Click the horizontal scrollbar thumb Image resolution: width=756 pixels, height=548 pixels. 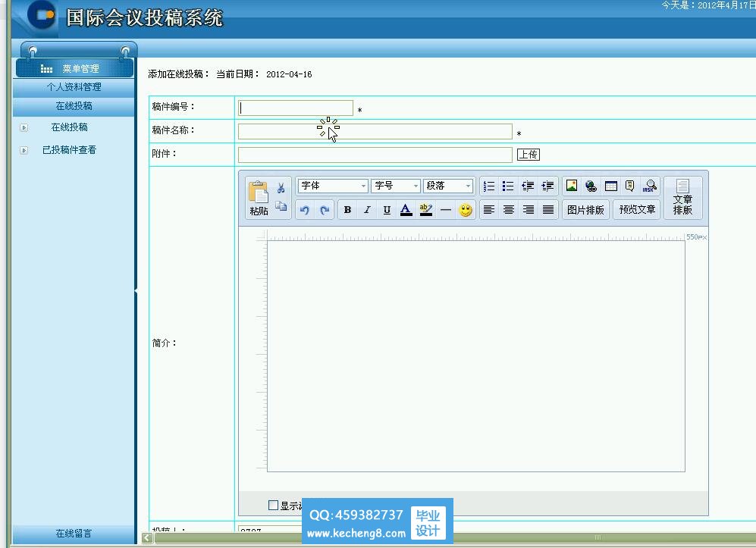click(x=598, y=538)
